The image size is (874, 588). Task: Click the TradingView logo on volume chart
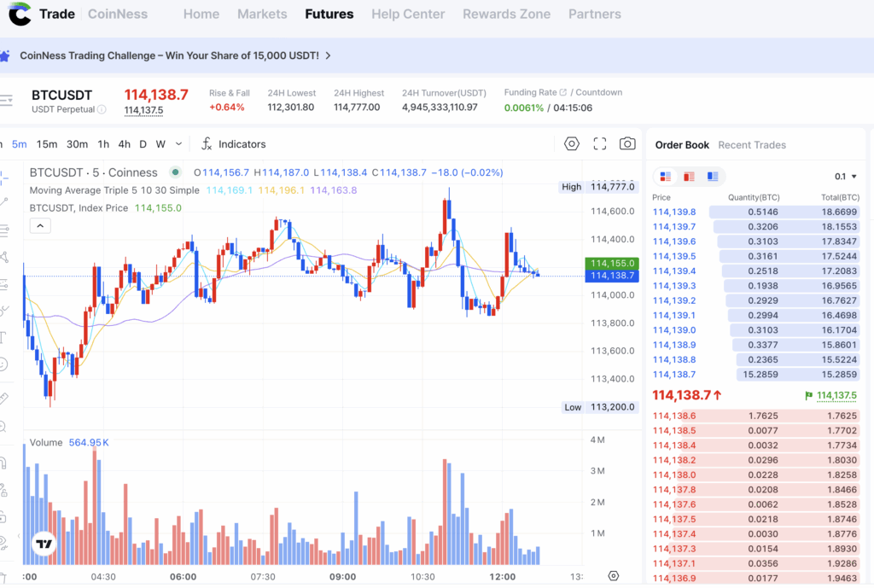click(44, 544)
